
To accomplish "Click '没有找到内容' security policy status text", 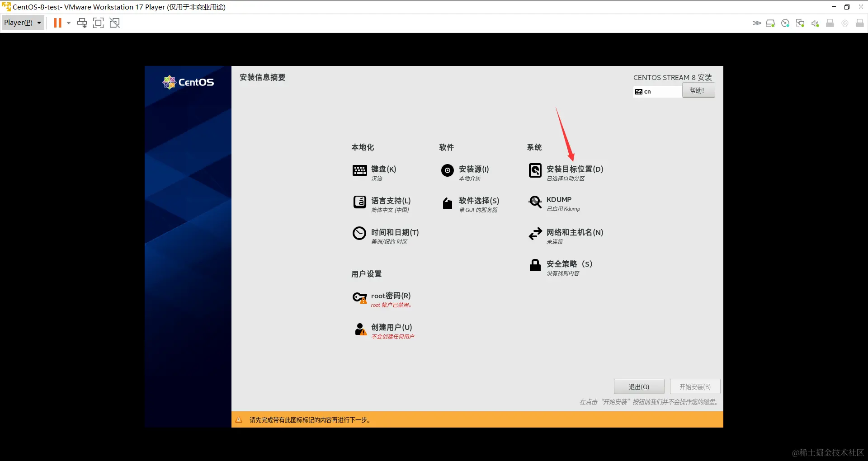I will (x=563, y=273).
